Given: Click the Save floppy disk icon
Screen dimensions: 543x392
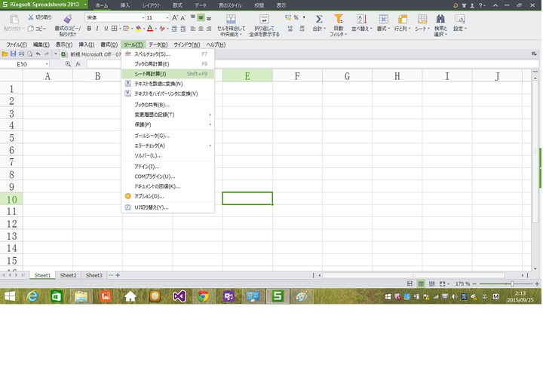Looking at the screenshot, I should 13,54.
